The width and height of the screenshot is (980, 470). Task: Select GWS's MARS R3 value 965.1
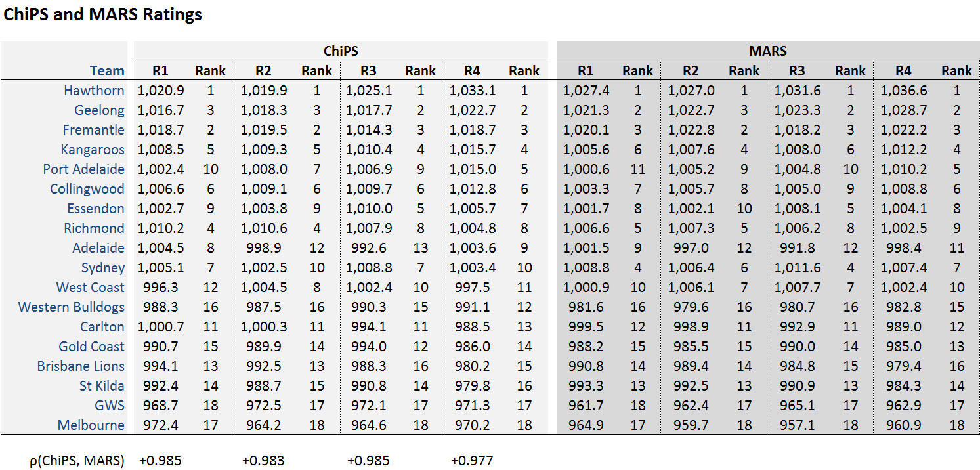coord(798,406)
